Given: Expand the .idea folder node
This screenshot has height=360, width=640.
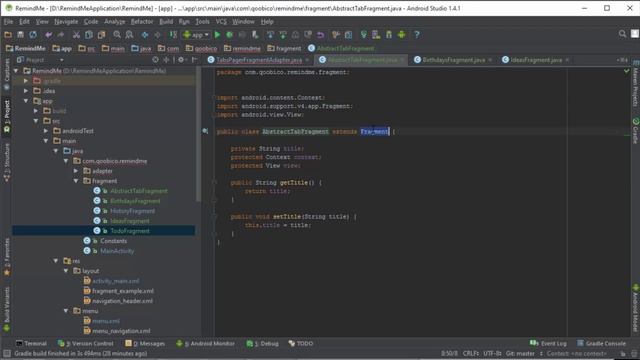Looking at the screenshot, I should click(x=26, y=91).
